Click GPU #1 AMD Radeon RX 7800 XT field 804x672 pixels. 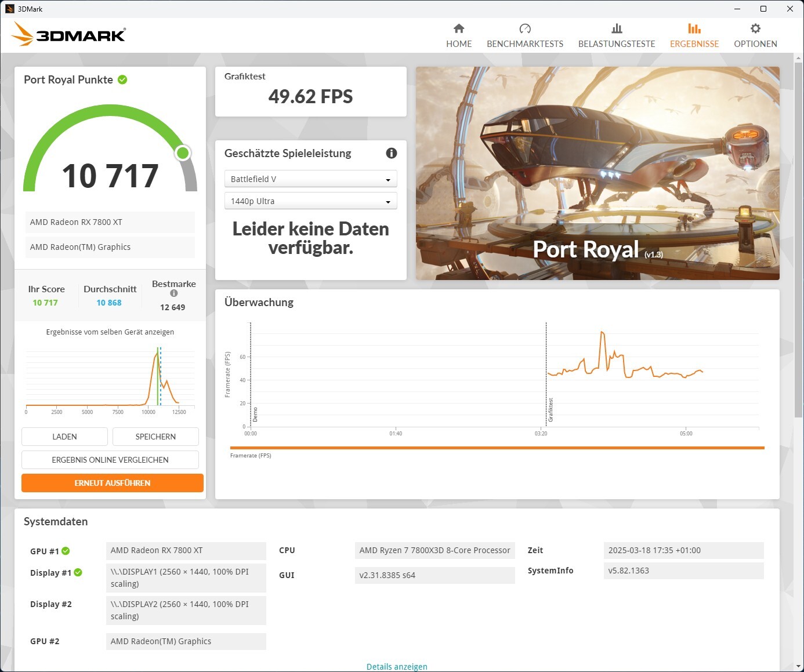click(x=186, y=550)
